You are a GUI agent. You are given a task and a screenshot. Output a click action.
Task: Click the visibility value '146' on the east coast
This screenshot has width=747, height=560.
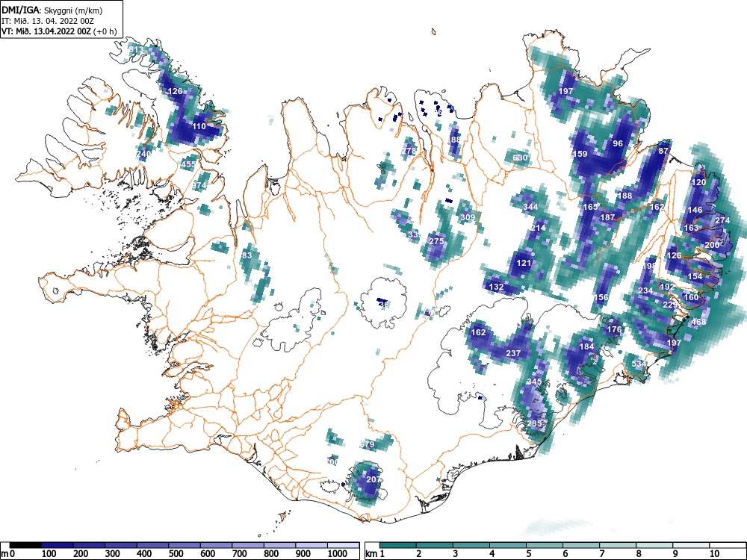click(x=695, y=210)
